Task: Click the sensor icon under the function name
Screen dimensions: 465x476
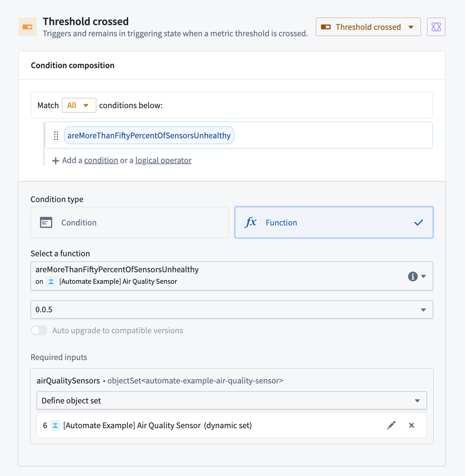Action: 51,281
